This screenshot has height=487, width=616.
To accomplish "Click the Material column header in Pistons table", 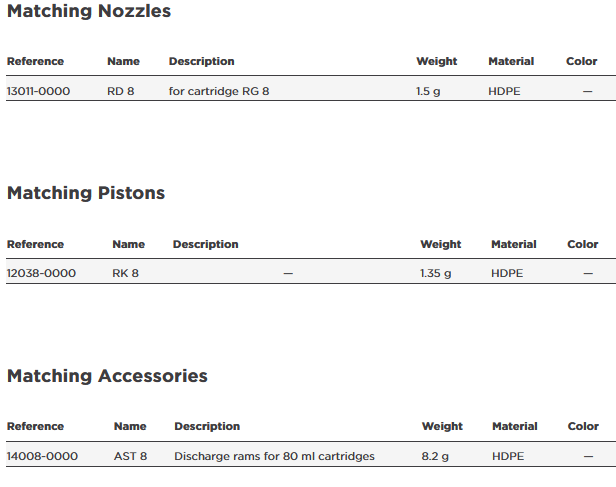I will point(514,244).
